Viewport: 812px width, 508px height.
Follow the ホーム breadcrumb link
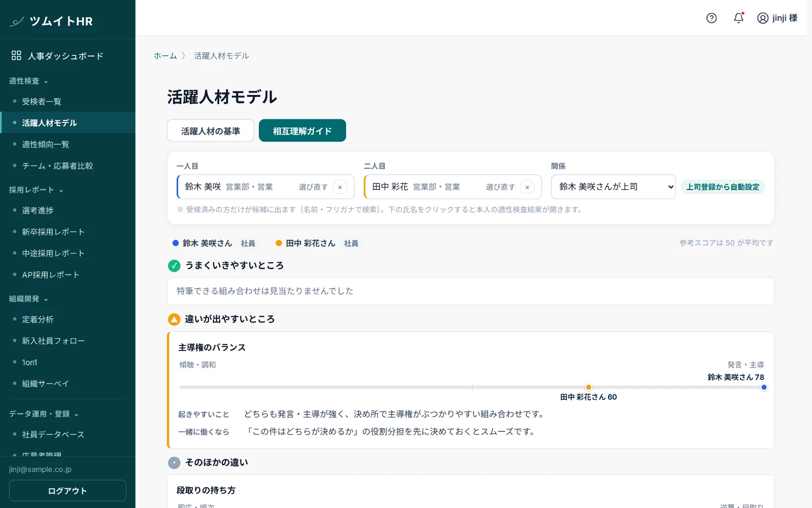pyautogui.click(x=165, y=56)
